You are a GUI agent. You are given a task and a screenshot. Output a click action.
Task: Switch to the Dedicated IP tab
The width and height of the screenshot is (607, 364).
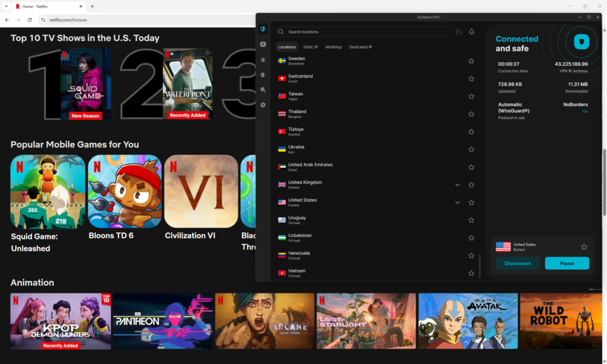click(360, 47)
